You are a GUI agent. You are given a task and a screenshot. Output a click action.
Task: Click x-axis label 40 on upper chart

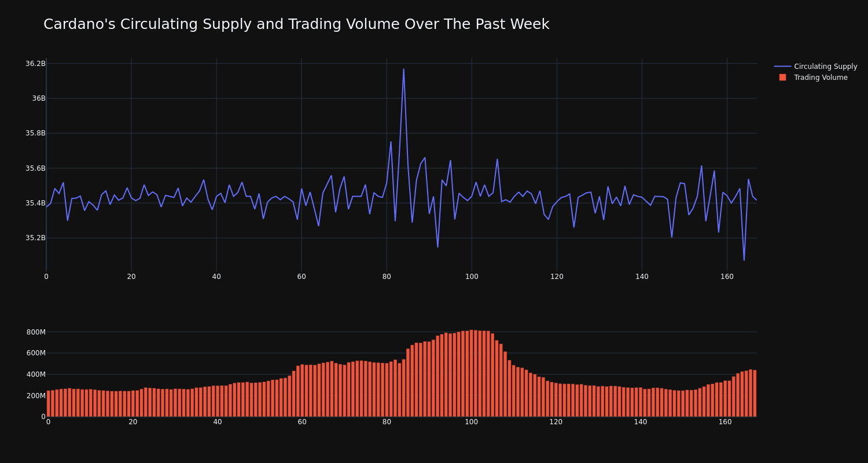(x=216, y=277)
